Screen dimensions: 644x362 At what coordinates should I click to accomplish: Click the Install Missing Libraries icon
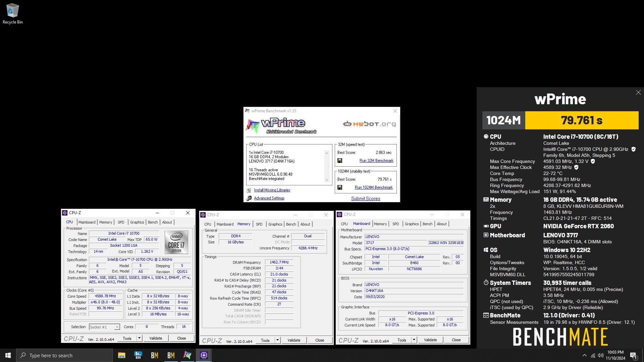tap(249, 190)
